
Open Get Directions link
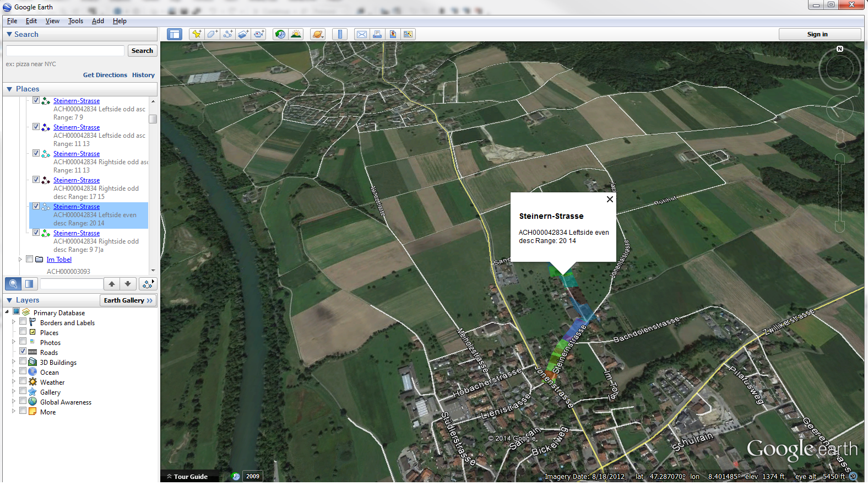[105, 75]
